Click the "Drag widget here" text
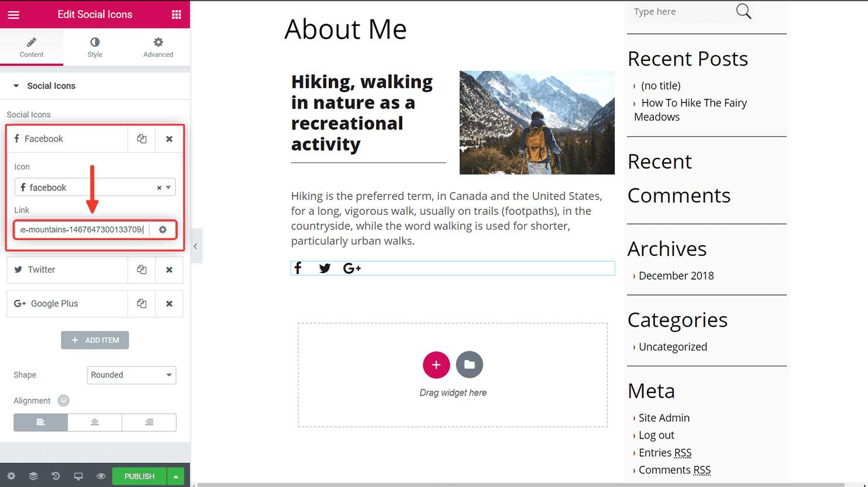 [453, 393]
